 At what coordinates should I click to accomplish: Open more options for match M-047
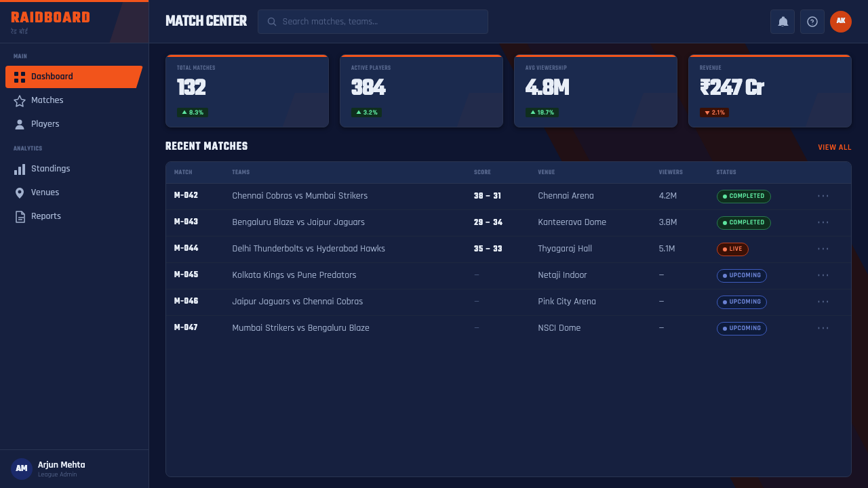823,328
